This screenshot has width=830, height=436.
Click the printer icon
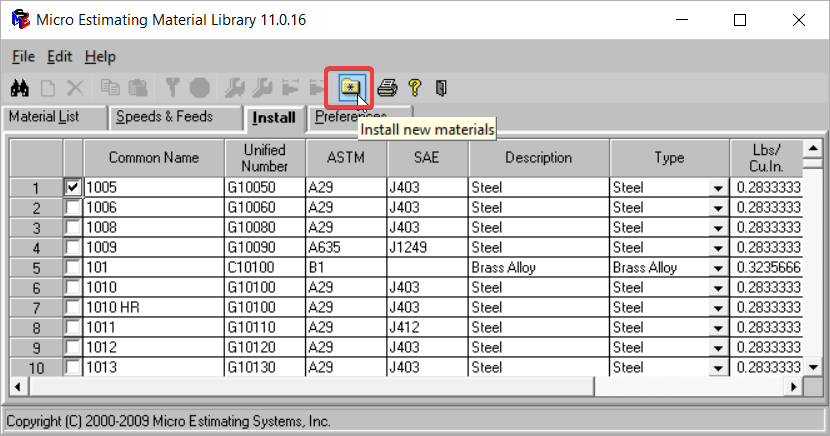[x=387, y=88]
